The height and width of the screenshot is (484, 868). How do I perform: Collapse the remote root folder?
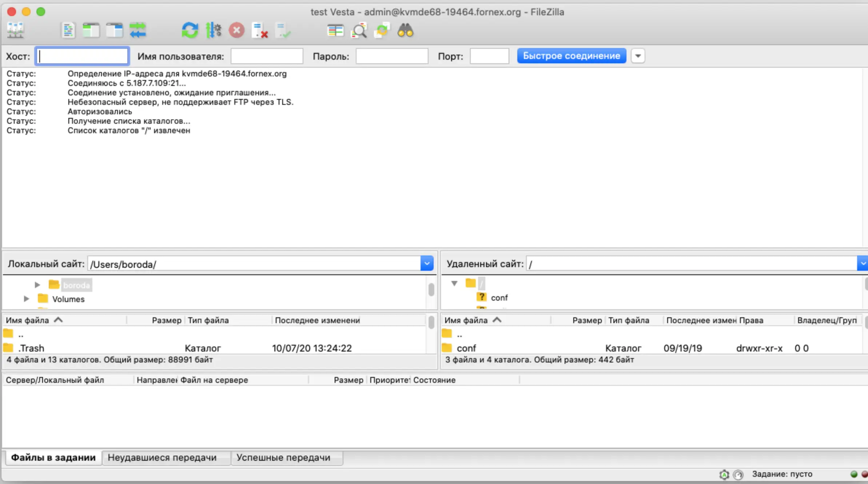pyautogui.click(x=454, y=283)
